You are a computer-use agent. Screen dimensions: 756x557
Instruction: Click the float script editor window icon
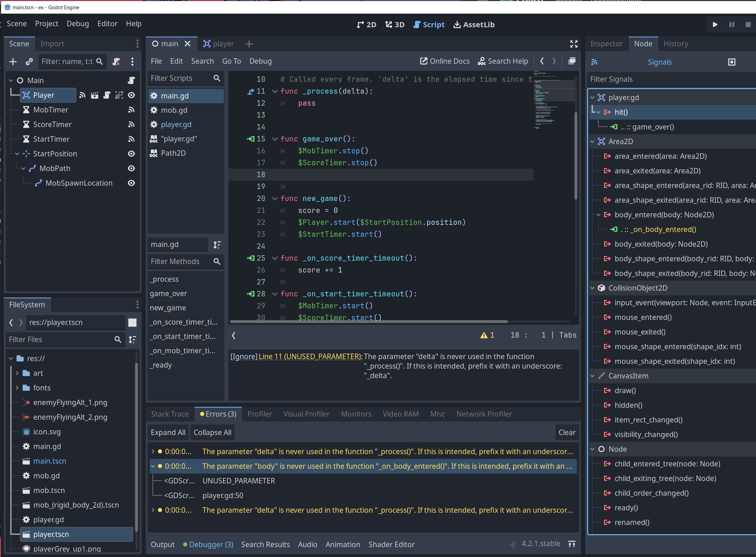(572, 61)
